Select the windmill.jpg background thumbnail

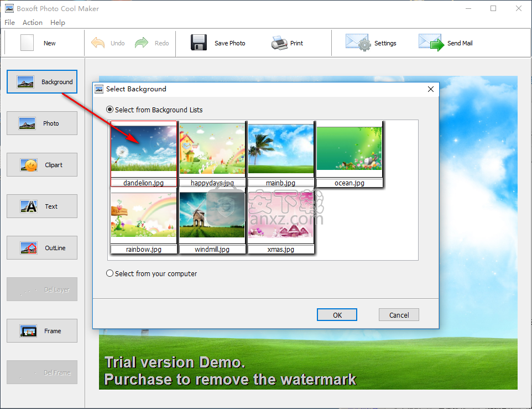[x=212, y=215]
